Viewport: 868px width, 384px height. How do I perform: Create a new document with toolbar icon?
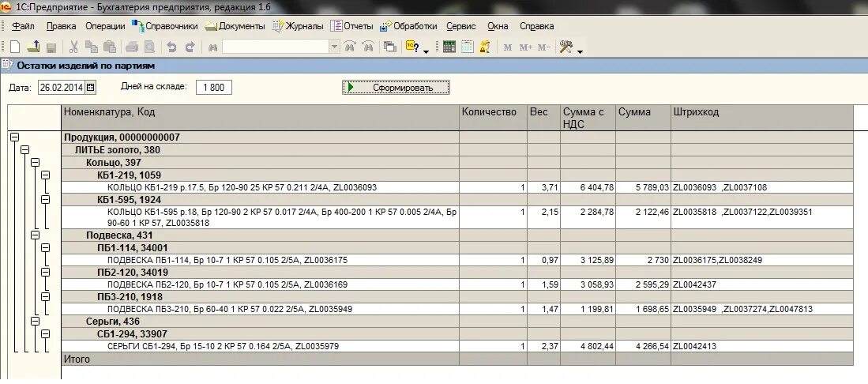(15, 47)
